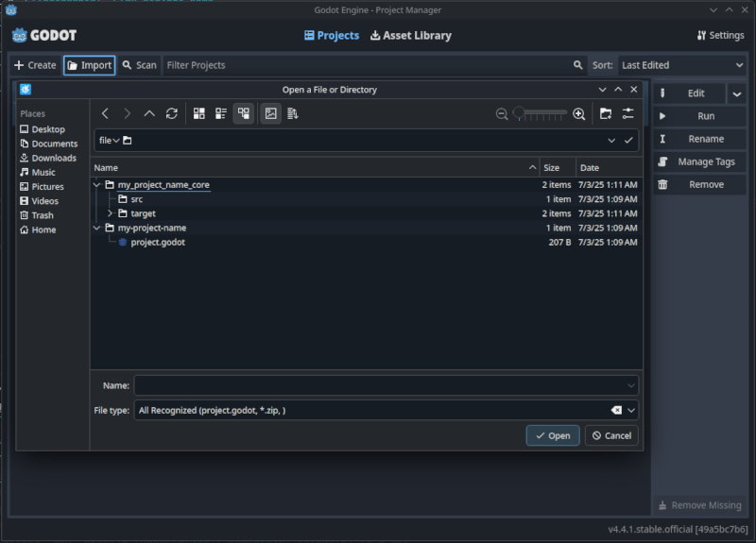Screen dimensions: 756x543
Task: Switch to Projects tab
Action: coord(332,35)
